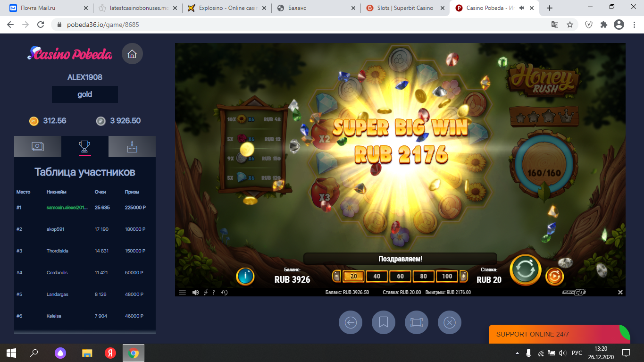Open SUPPORT ONLINE 24/7 chat
Viewport: 644px width, 362px height.
pyautogui.click(x=559, y=334)
